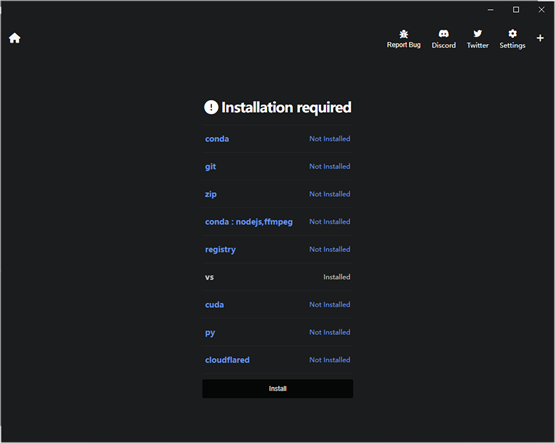Viewport: 555px width, 443px height.
Task: Click Not Installed status for conda : nodejs,ffmpeg
Action: 330,222
